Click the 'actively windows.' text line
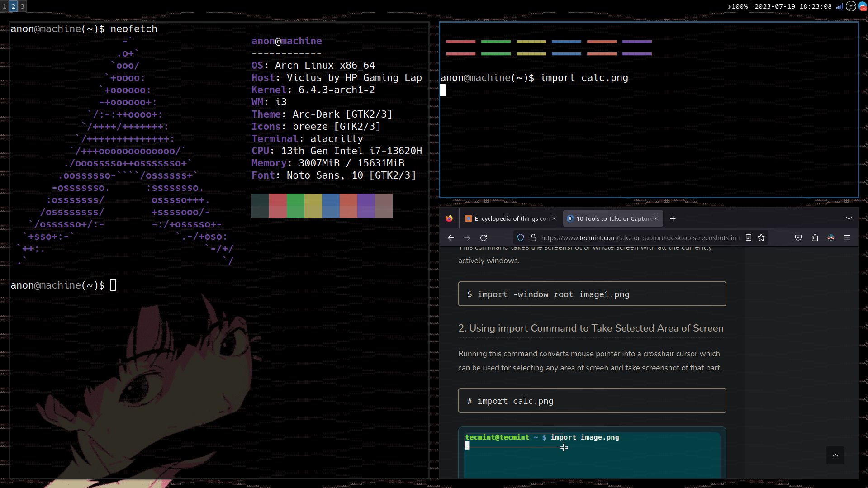 click(489, 261)
